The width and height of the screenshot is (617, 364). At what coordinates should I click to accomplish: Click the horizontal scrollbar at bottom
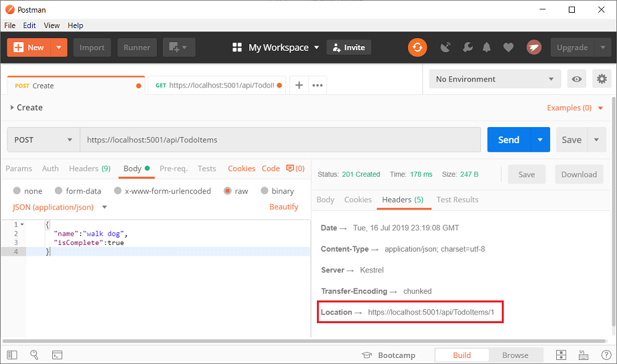[303, 341]
